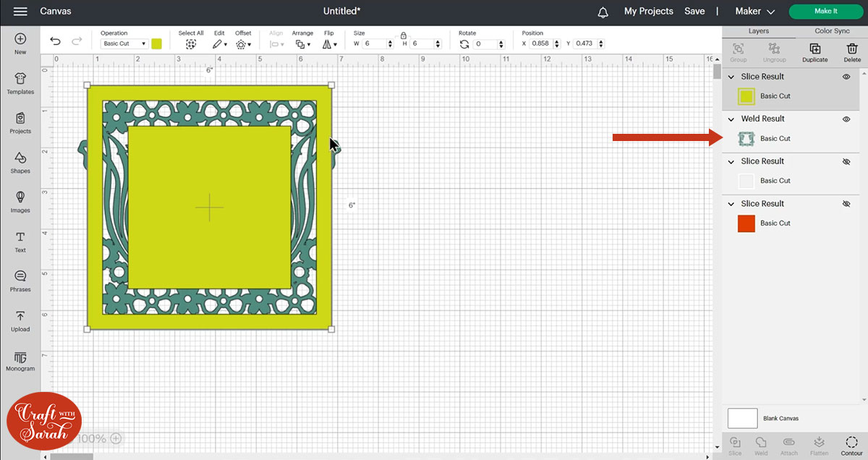Select the Text tool
Screen dimensions: 868x460
point(20,241)
